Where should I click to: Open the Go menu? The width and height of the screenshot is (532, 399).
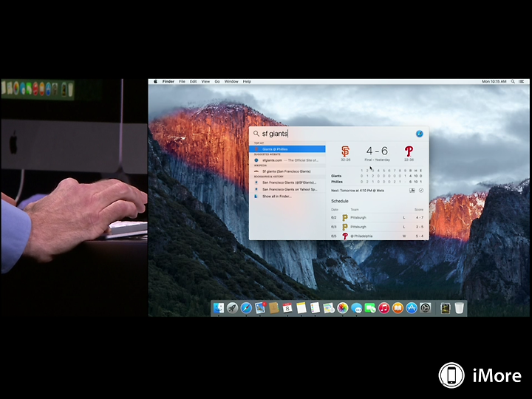[x=217, y=81]
